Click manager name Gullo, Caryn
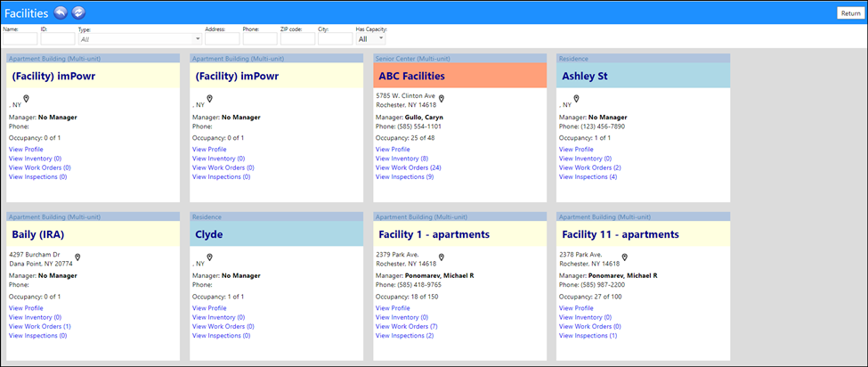Screen dimensions: 868x367 click(x=424, y=118)
